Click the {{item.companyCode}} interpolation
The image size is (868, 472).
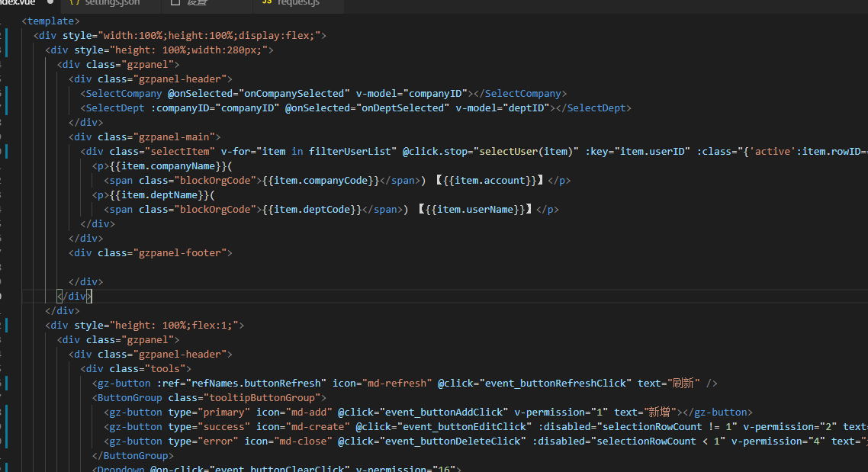pos(320,181)
